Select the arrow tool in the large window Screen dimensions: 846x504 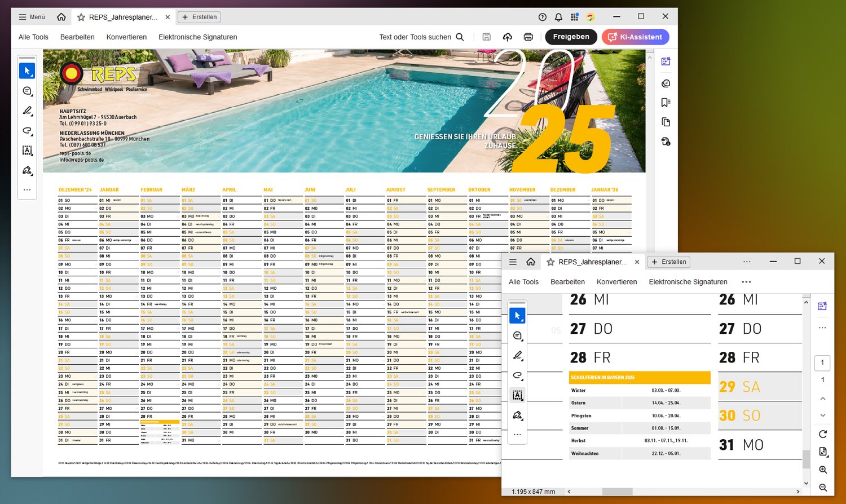coord(27,71)
